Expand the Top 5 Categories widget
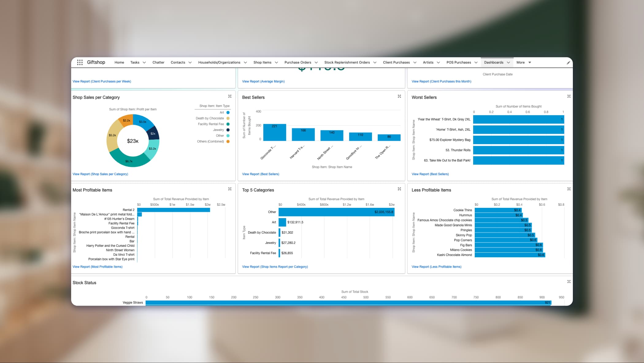Viewport: 644px width, 363px height. [399, 189]
